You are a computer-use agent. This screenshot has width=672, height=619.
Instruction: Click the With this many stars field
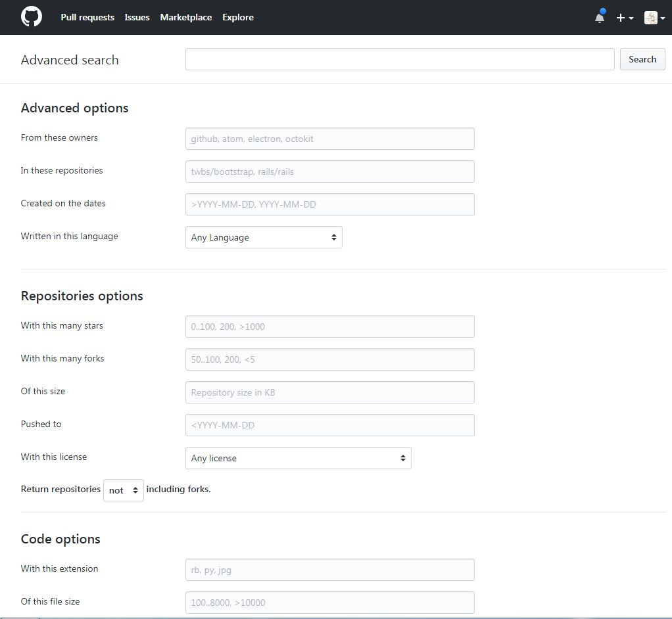(x=330, y=327)
